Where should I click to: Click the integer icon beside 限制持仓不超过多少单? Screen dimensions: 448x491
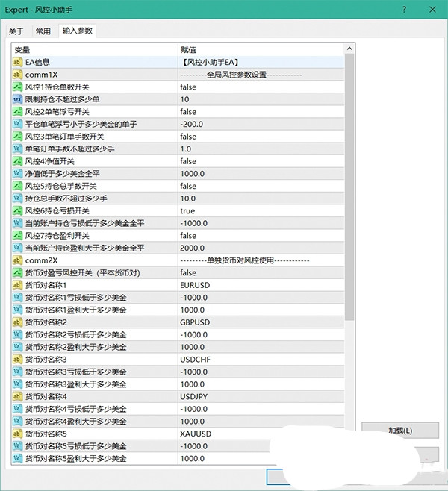click(x=18, y=99)
